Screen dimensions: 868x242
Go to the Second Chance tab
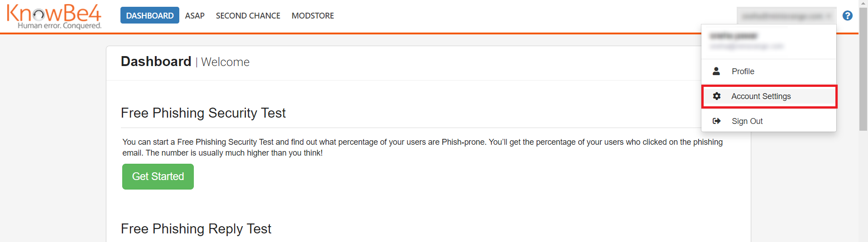point(248,16)
